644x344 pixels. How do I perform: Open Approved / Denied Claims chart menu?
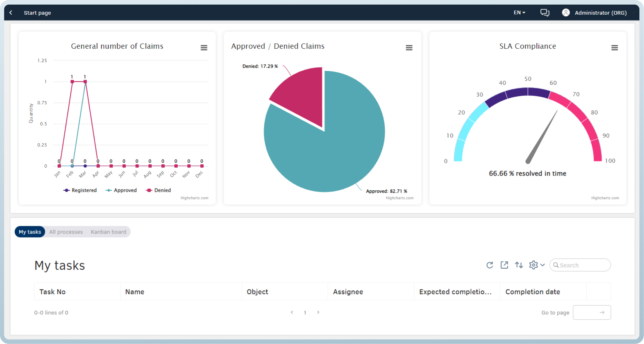pos(409,48)
